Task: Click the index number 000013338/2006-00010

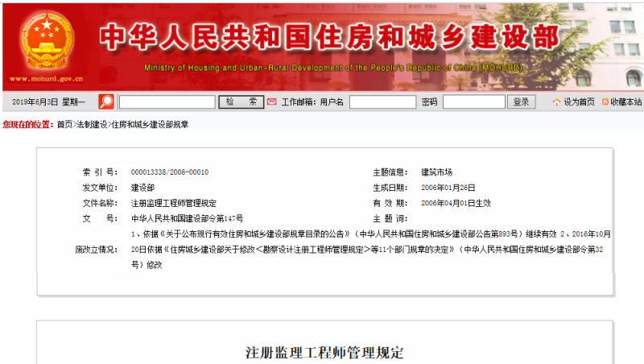Action: point(170,172)
